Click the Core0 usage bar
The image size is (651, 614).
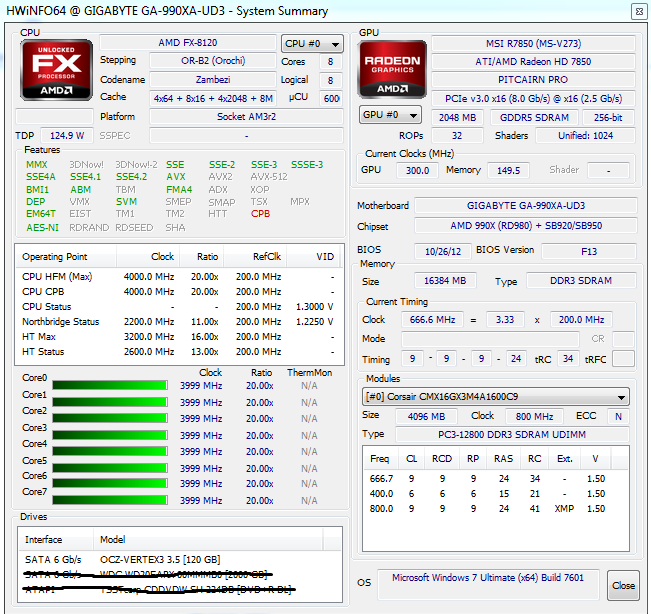point(110,385)
